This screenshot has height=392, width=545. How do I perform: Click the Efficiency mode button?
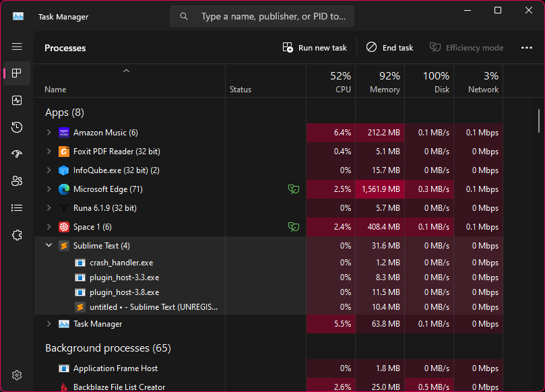[x=466, y=48]
